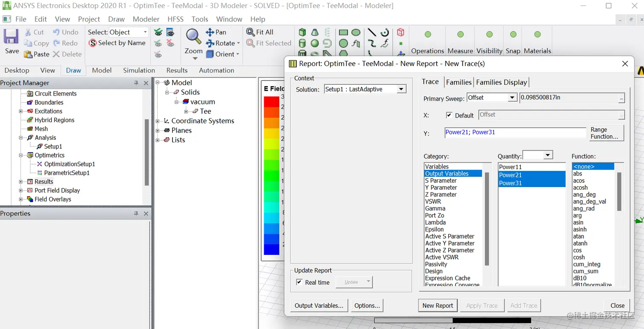Screen dimensions: 644x329
Task: Expand the Field Overlays tree node
Action: [x=21, y=199]
